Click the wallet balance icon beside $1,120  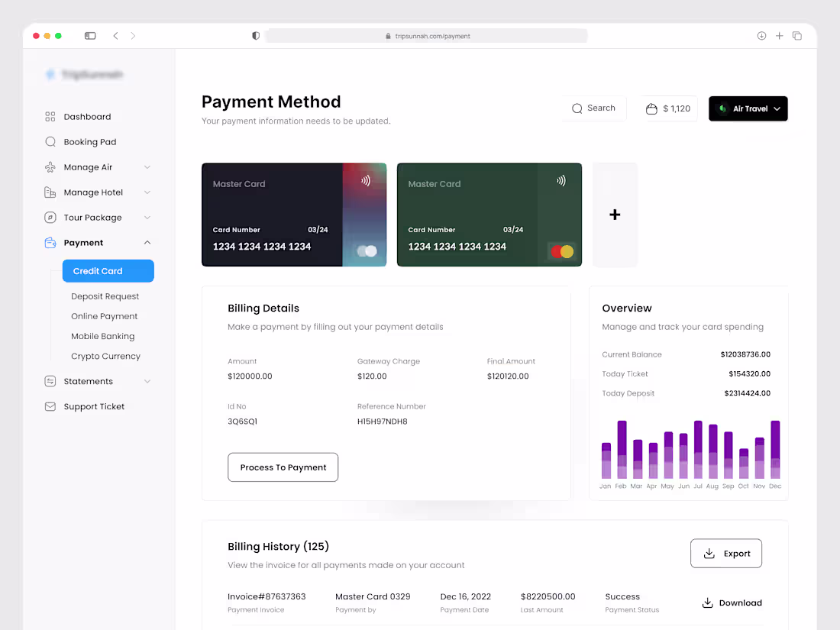tap(651, 108)
